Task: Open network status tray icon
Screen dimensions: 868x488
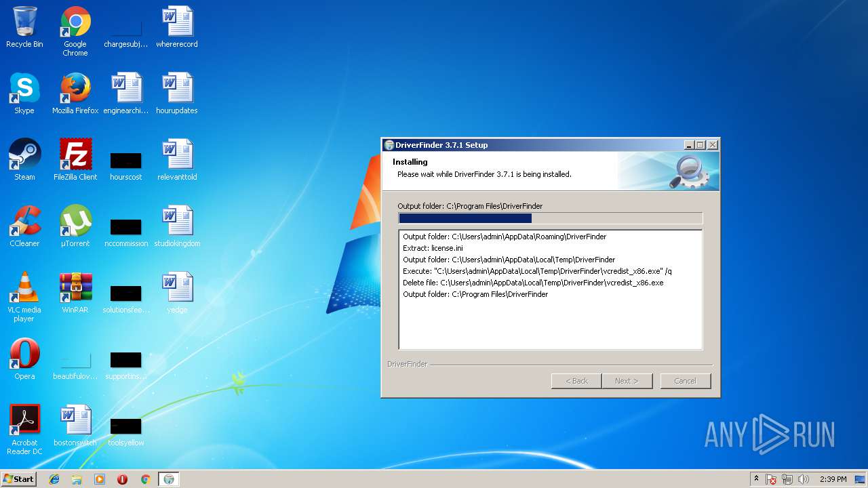Action: click(x=787, y=479)
